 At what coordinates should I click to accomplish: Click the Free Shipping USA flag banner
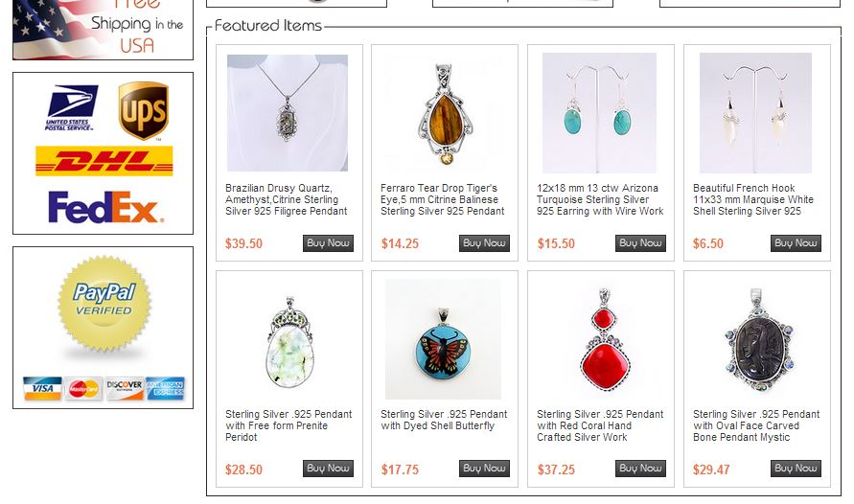tap(103, 30)
